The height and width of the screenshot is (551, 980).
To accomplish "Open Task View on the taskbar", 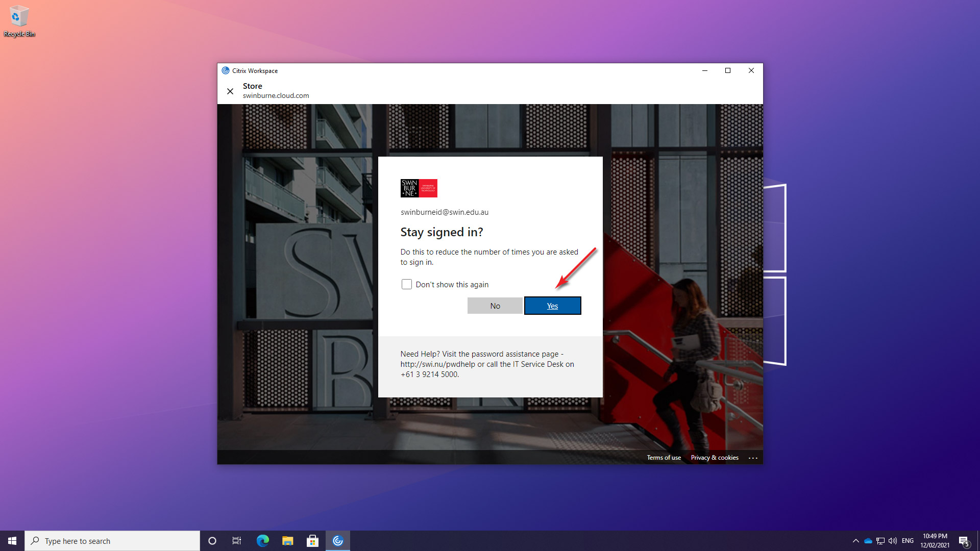I will click(x=237, y=541).
